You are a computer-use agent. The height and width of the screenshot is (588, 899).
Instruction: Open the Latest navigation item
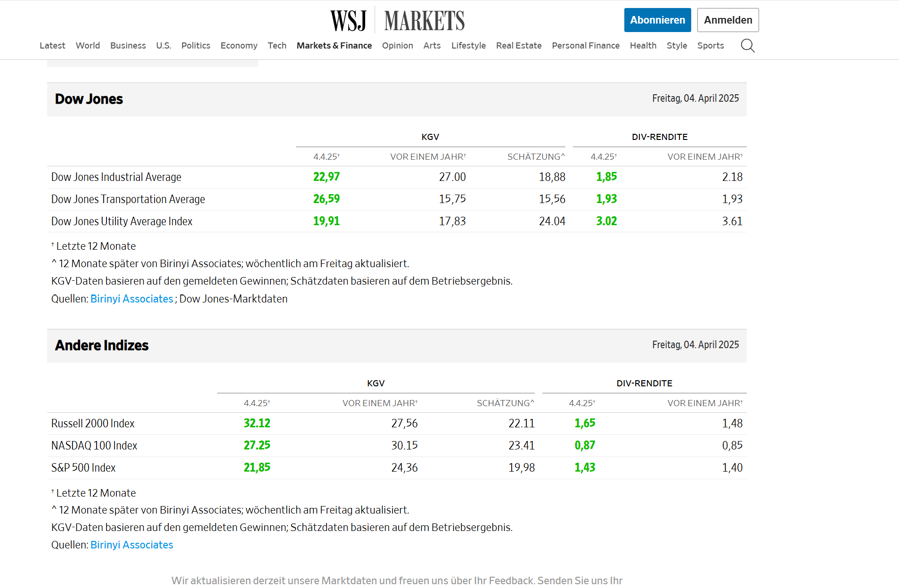tap(52, 46)
